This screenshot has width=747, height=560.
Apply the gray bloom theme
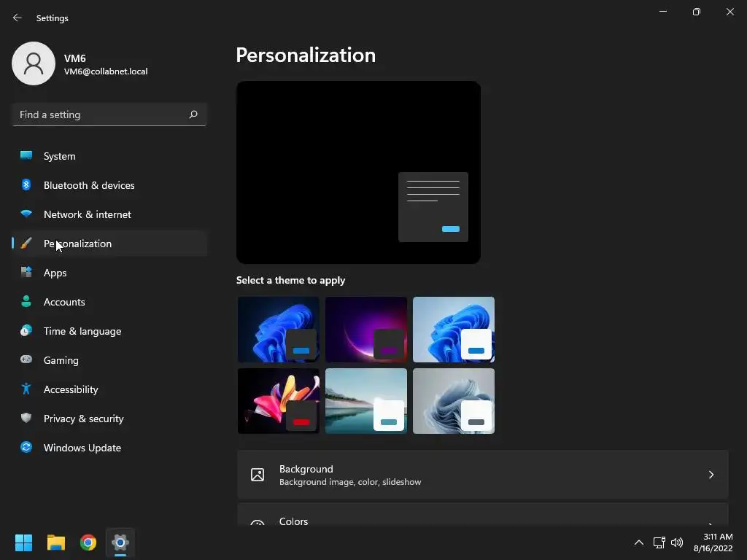454,401
